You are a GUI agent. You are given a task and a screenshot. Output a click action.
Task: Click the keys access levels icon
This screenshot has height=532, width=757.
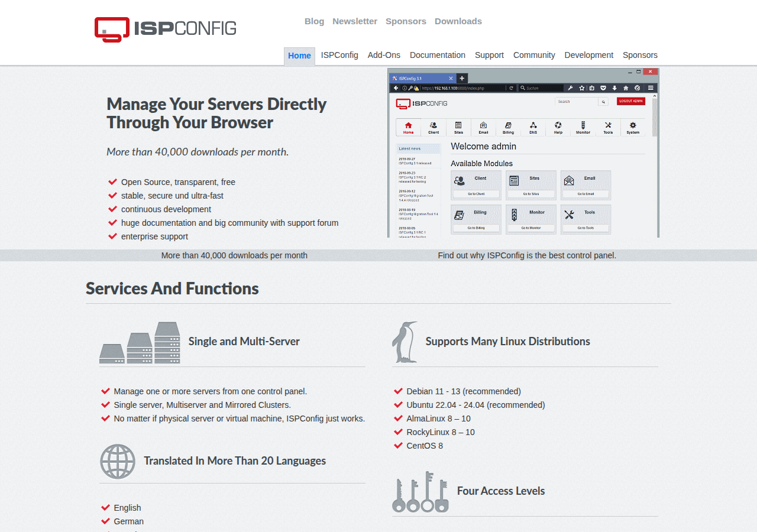(420, 492)
